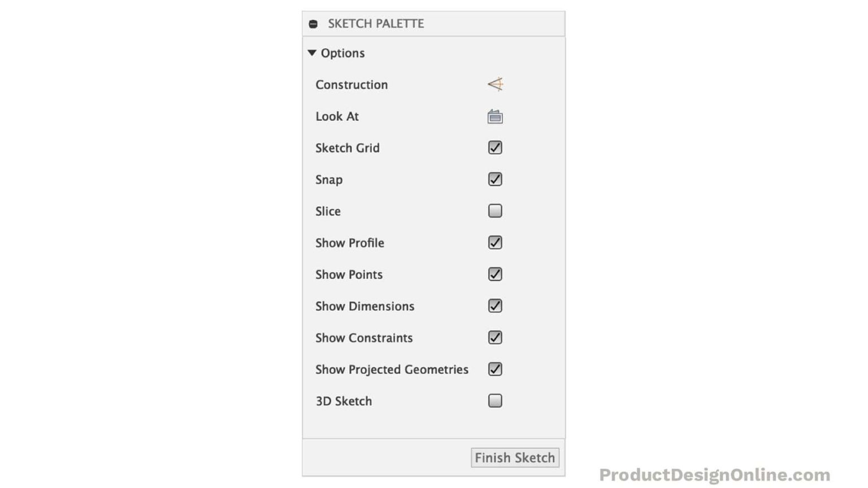
Task: Click the SKETCH PALETTE header
Action: tap(375, 23)
